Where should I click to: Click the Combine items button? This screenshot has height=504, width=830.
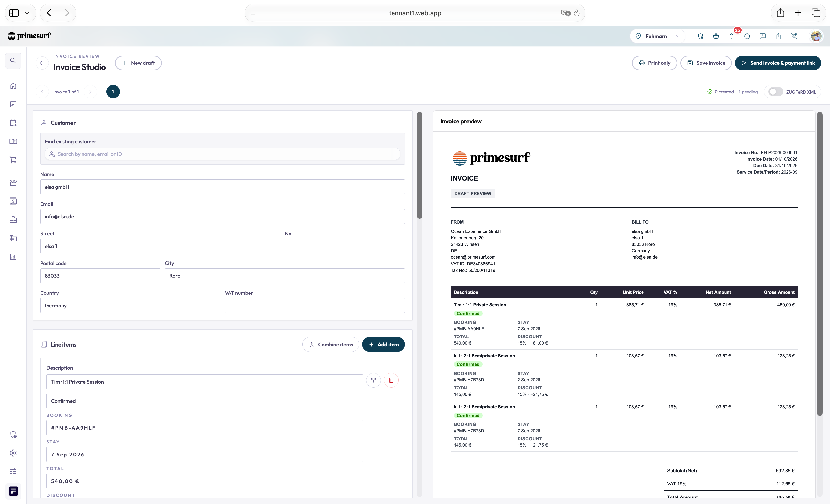(x=331, y=345)
